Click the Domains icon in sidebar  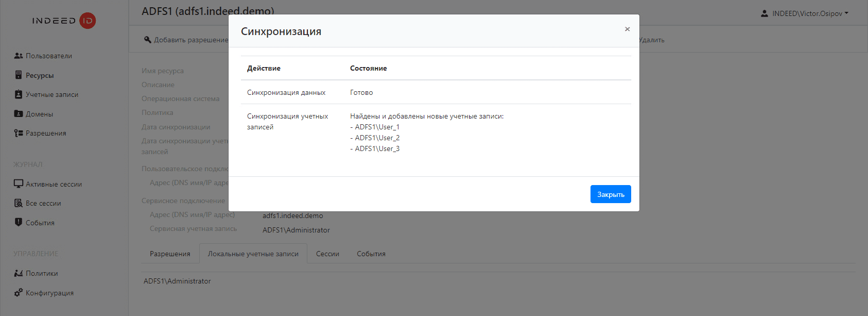coord(19,114)
